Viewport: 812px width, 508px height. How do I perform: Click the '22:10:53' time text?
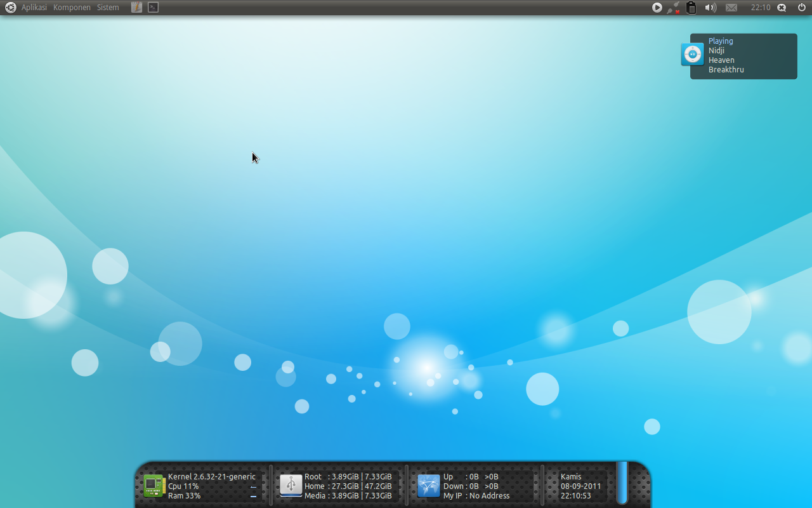point(576,496)
